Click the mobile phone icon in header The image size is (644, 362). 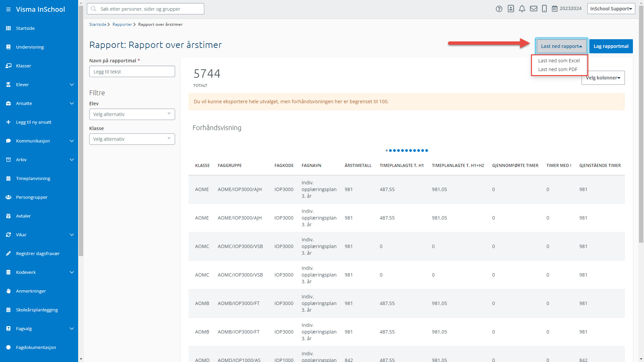pyautogui.click(x=544, y=9)
